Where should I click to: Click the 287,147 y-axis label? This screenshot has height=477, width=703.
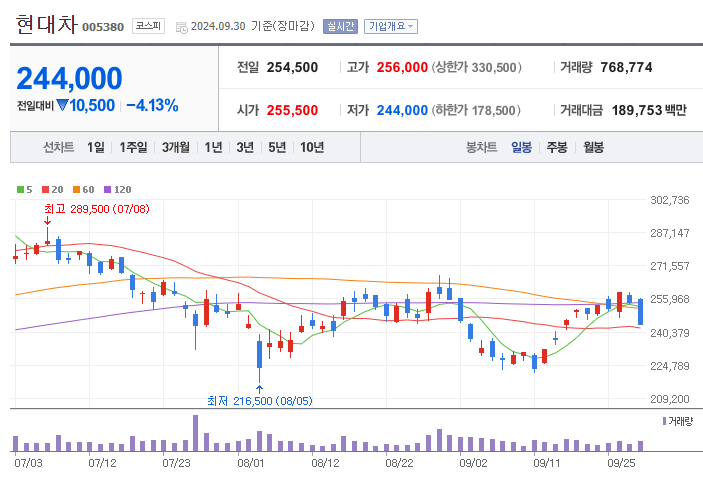click(670, 233)
